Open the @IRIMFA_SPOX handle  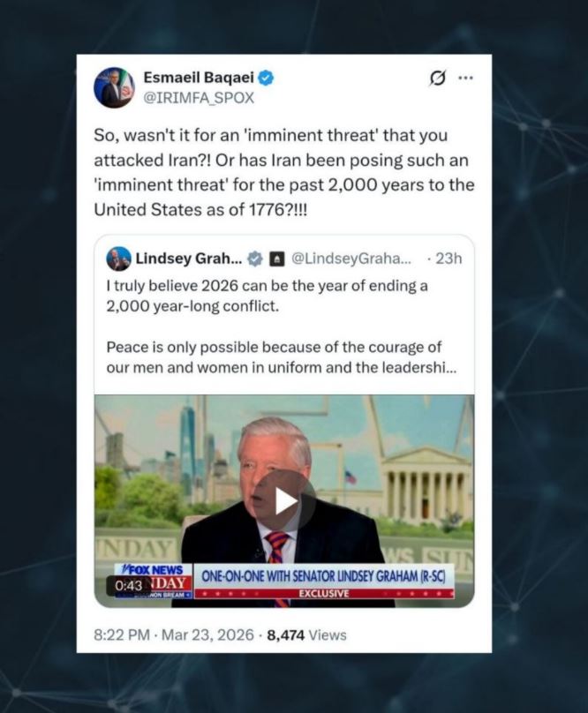click(199, 98)
